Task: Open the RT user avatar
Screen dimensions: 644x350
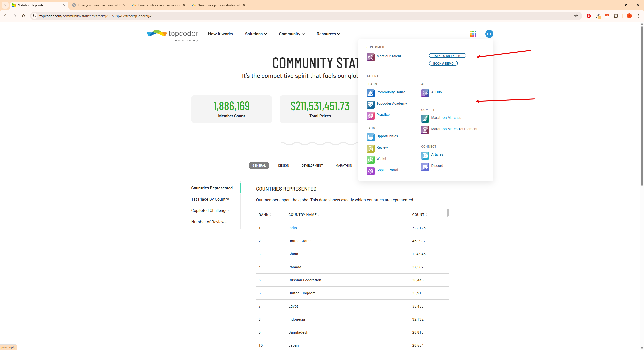Action: click(x=489, y=34)
